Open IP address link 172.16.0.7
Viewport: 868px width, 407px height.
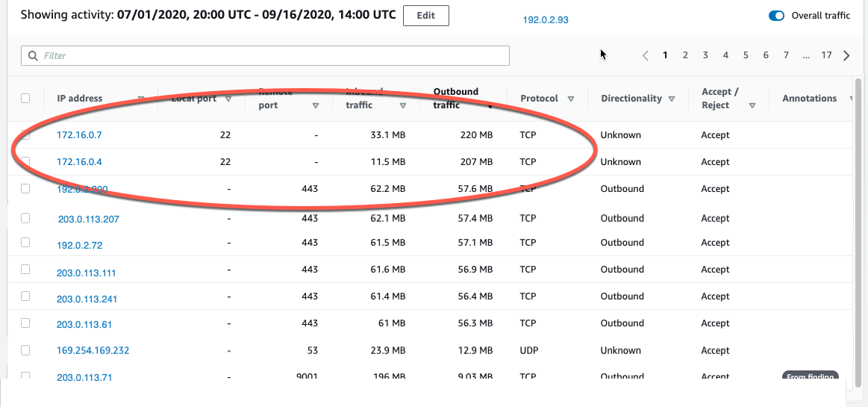click(79, 134)
